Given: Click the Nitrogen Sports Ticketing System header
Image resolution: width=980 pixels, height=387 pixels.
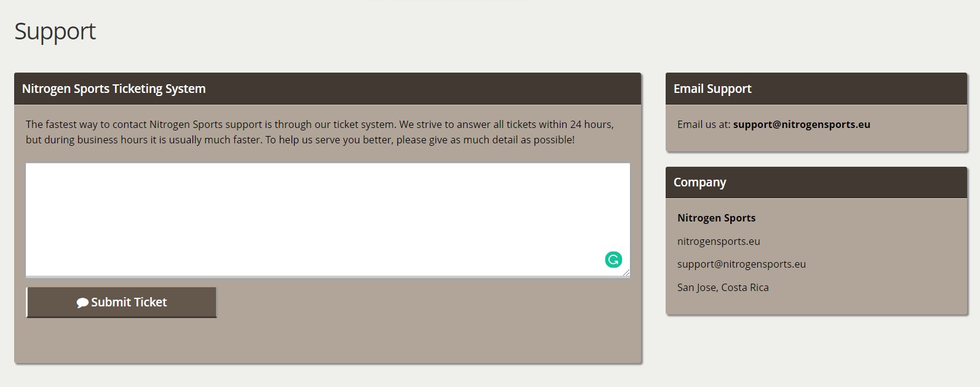Looking at the screenshot, I should [x=327, y=89].
